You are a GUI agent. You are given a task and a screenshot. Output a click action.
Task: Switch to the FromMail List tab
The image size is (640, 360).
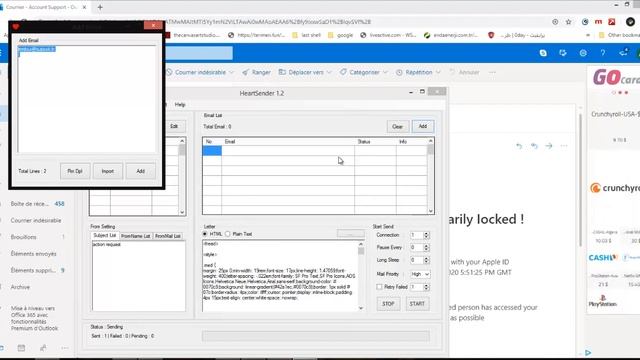tap(168, 236)
